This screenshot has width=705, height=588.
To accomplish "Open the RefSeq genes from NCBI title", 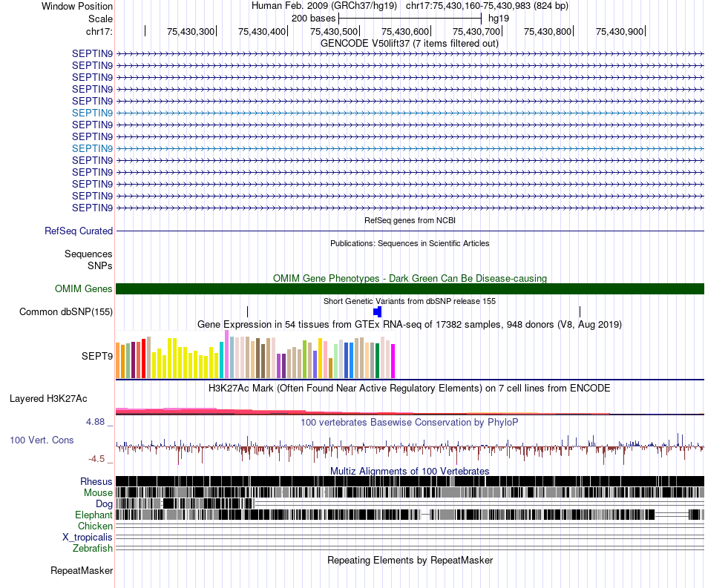I will coord(410,220).
